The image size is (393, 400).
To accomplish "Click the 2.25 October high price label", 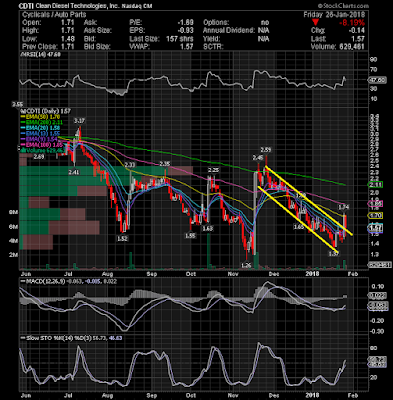I will [213, 170].
